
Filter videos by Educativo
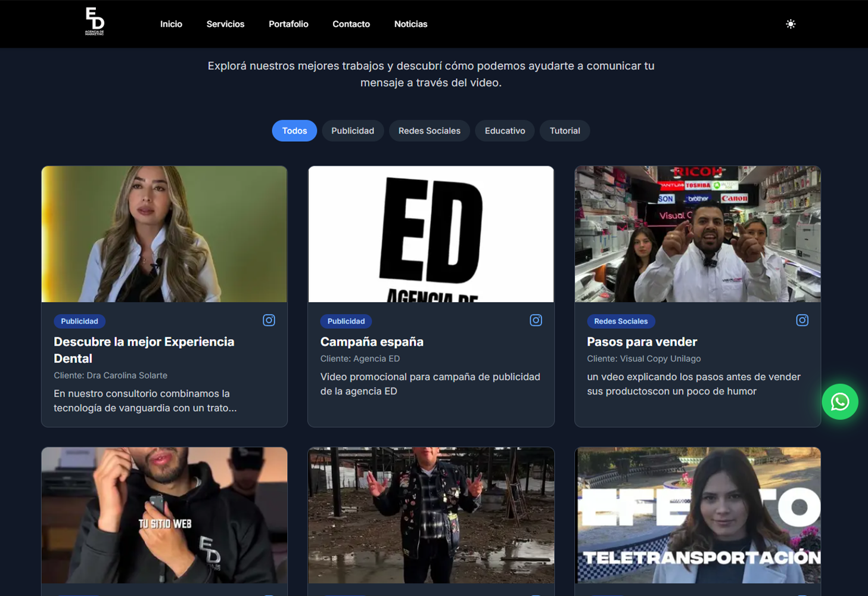coord(505,131)
